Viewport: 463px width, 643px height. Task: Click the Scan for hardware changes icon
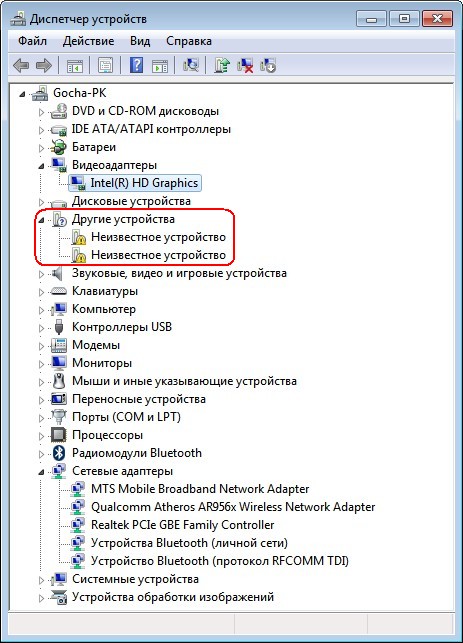(x=191, y=65)
